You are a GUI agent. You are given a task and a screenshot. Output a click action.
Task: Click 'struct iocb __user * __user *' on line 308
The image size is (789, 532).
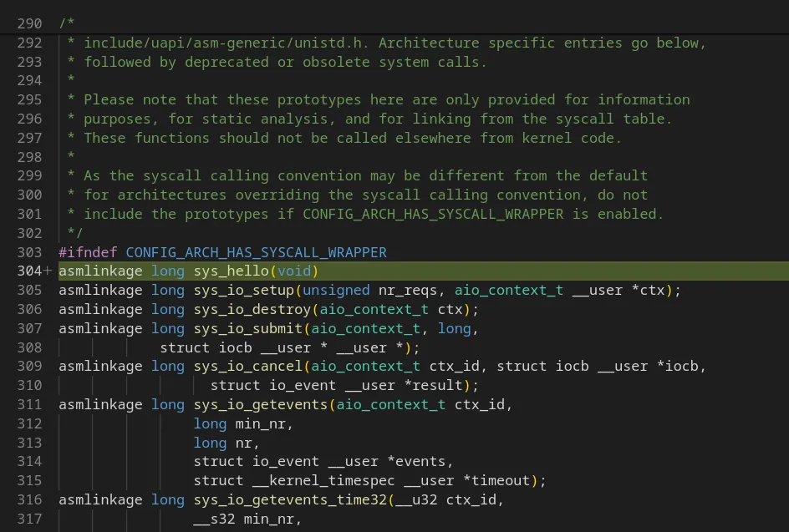[282, 347]
